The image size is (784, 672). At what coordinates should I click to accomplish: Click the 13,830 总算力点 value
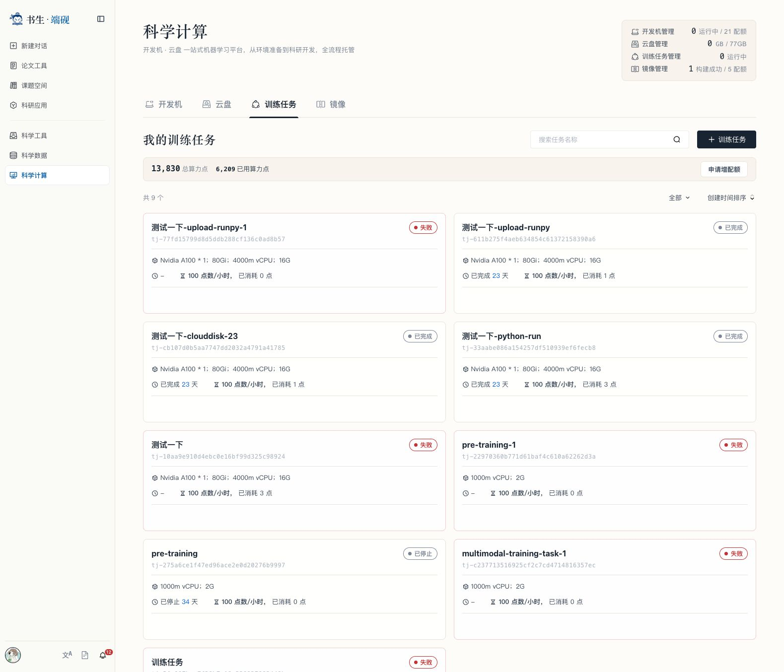pos(180,169)
